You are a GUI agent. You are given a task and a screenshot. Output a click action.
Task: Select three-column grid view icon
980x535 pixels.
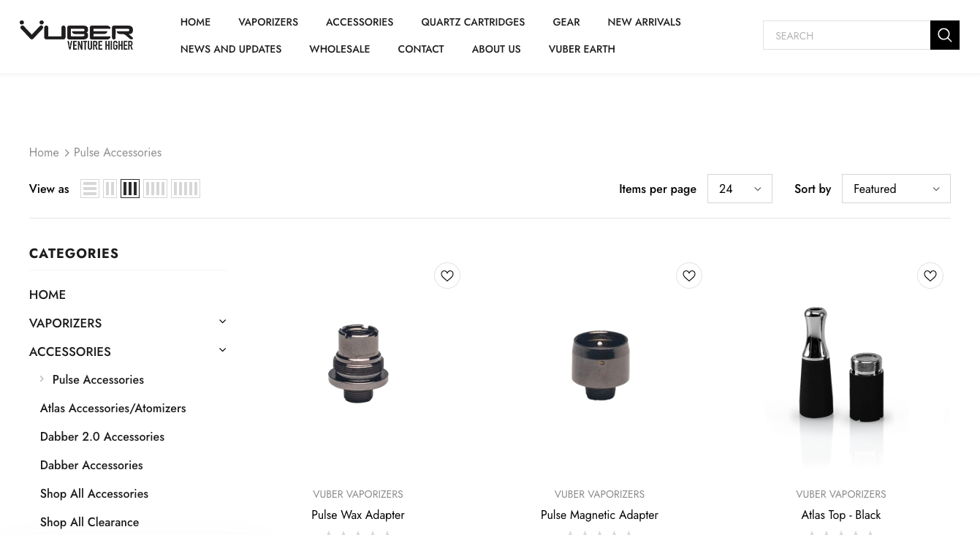click(x=130, y=189)
